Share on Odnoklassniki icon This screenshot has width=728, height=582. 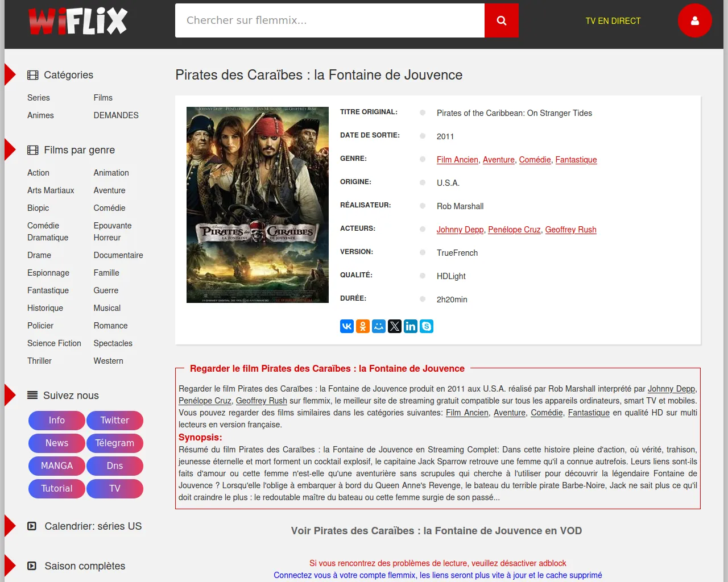363,326
